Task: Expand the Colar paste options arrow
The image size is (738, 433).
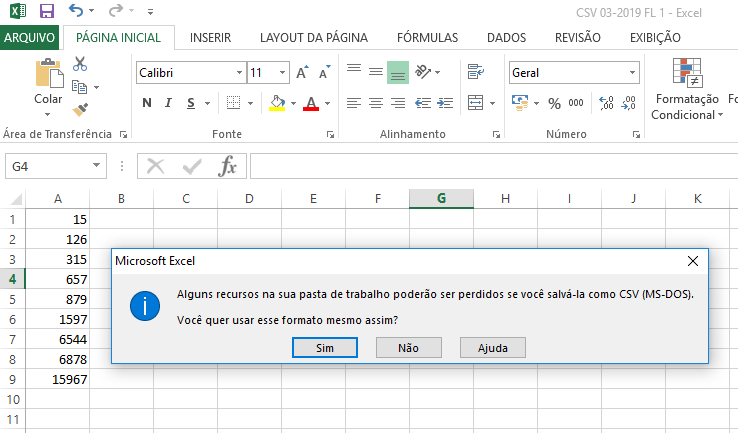Action: 48,114
